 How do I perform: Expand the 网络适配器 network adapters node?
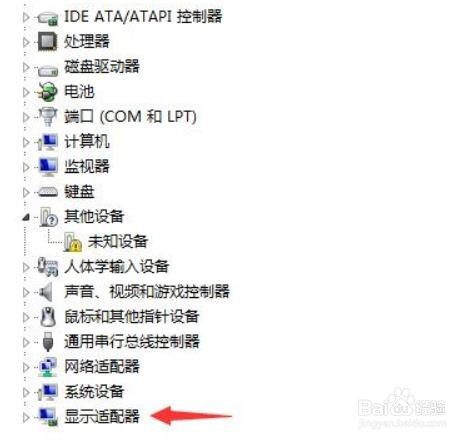click(26, 367)
